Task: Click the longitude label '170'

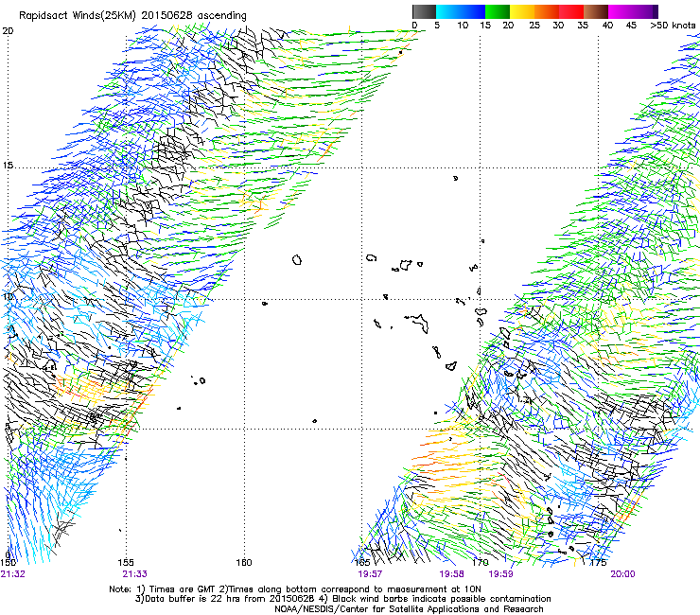Action: [480, 562]
